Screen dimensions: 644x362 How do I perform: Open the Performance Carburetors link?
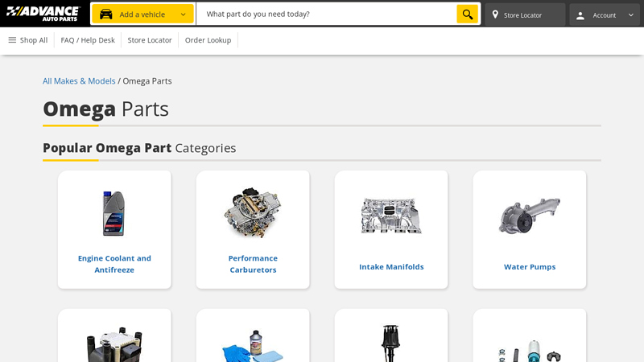[253, 264]
